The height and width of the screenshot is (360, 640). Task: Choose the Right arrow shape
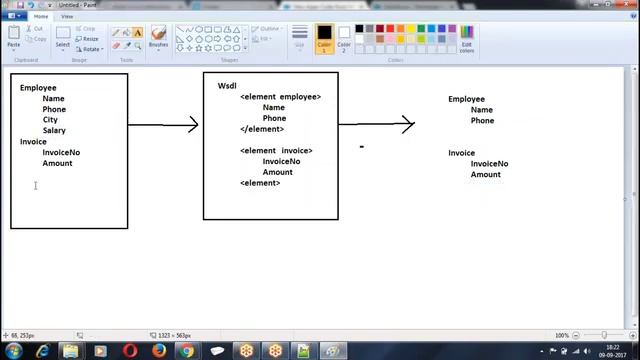218,39
